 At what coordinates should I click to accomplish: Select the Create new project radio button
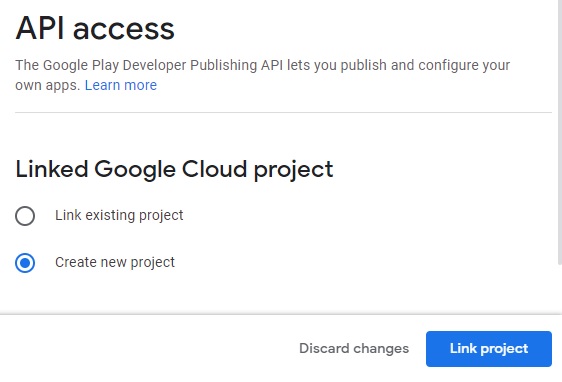[x=25, y=263]
